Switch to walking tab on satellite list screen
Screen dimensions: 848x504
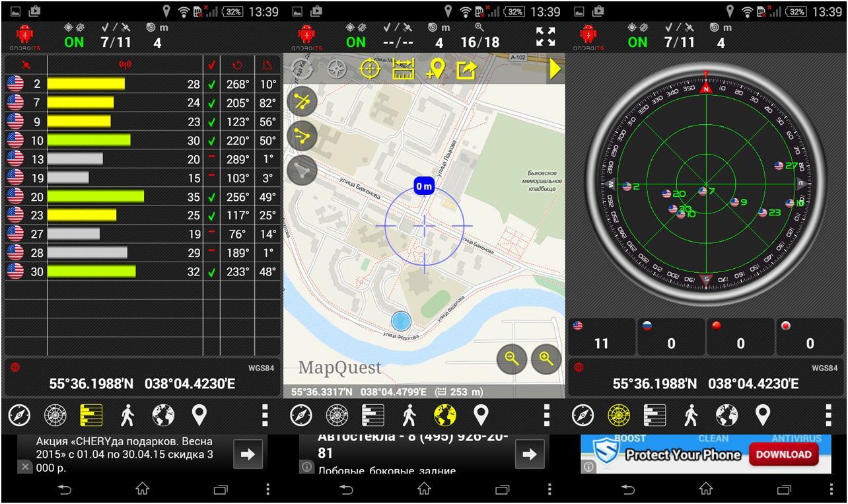click(x=127, y=415)
